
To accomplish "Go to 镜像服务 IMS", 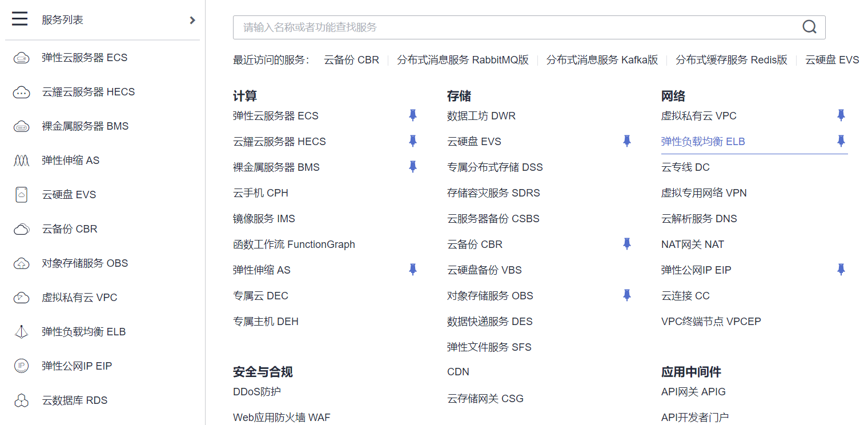I will pos(264,219).
